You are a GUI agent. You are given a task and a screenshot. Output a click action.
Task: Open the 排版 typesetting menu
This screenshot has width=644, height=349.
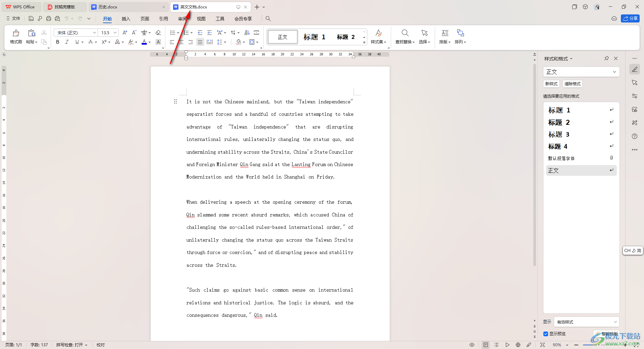[445, 37]
